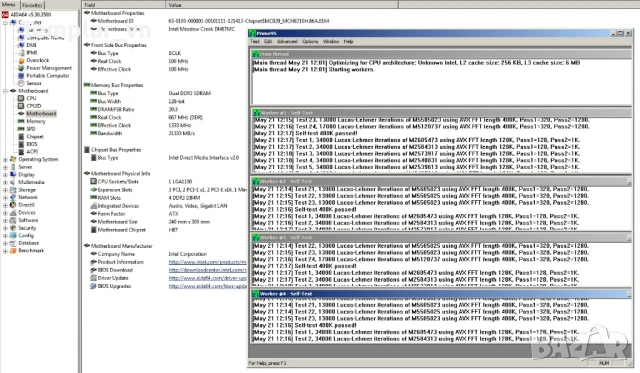Click the Worker #1 Self-Test window icon

(x=256, y=113)
